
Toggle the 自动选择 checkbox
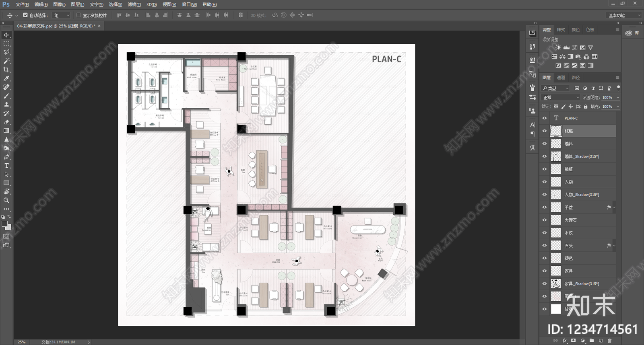25,15
